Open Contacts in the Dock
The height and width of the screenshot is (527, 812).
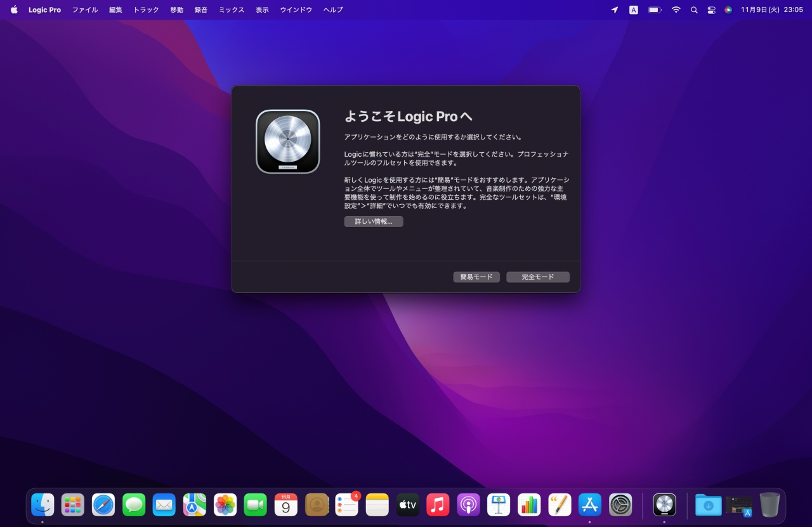317,505
